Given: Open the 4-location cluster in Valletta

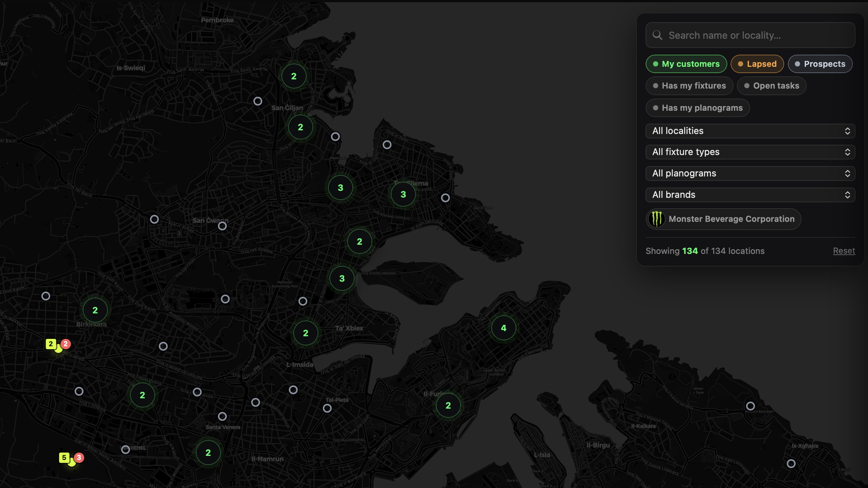Looking at the screenshot, I should pyautogui.click(x=504, y=328).
